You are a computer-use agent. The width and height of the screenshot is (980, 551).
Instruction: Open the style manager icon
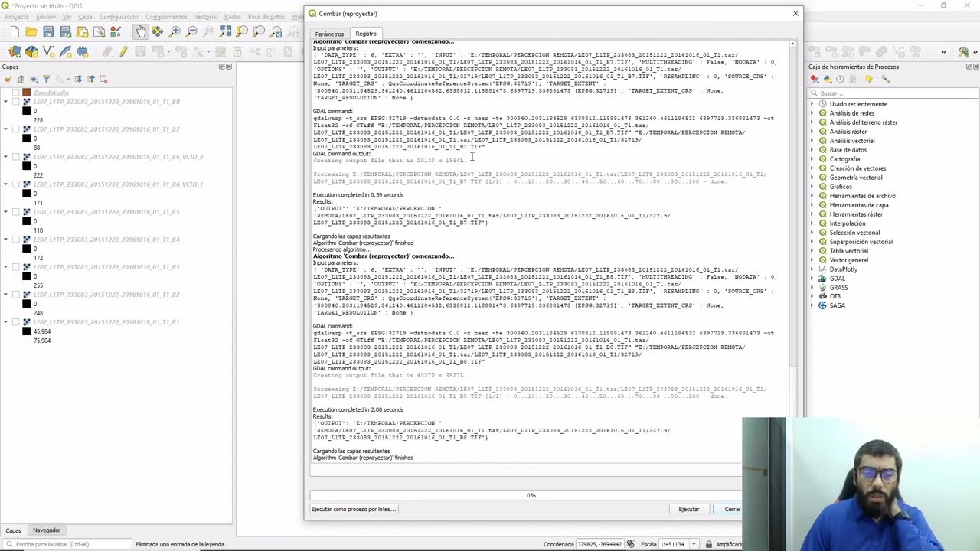point(116,31)
